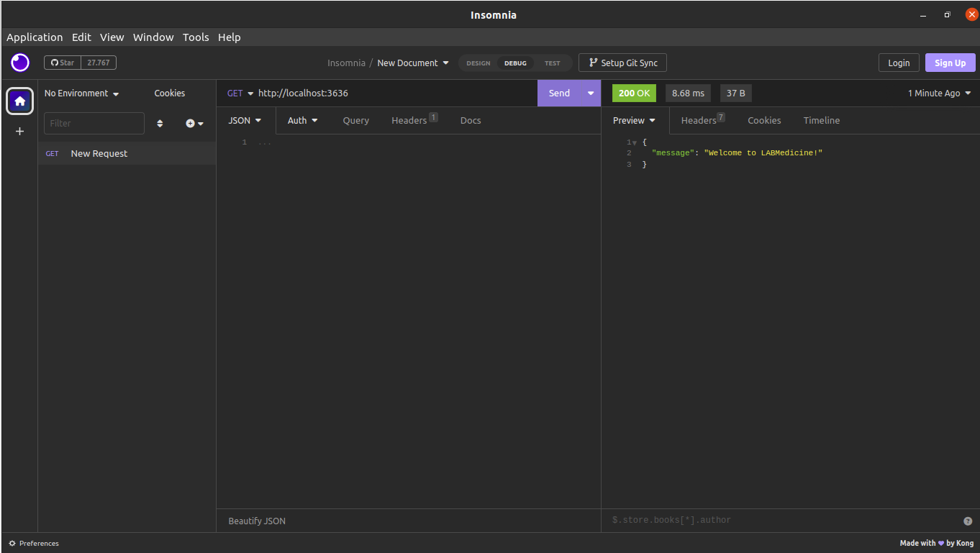Click the Sign Up button

tap(950, 63)
